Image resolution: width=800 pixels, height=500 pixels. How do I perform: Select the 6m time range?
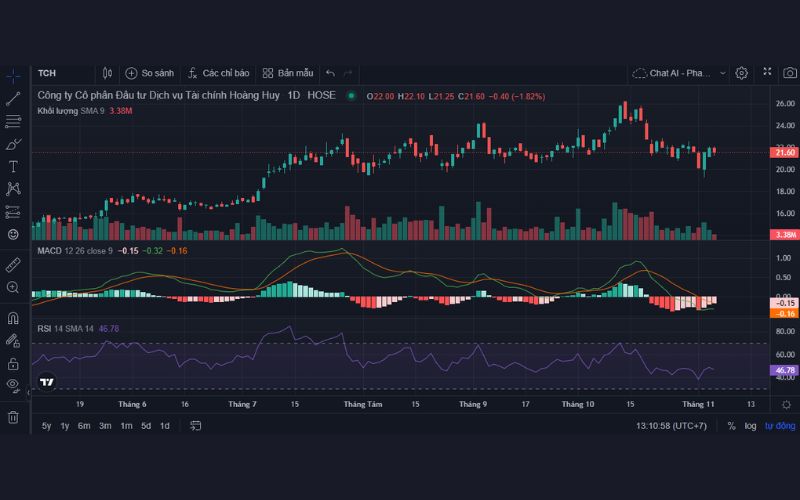[84, 426]
